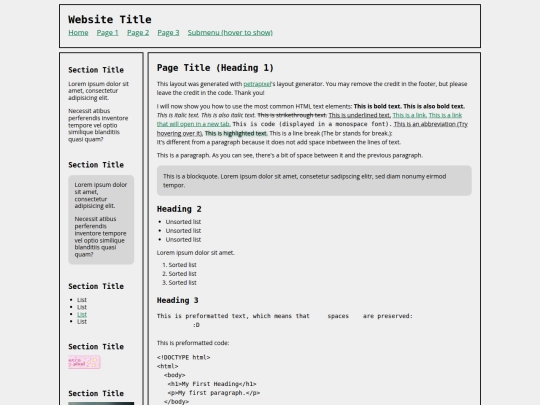
Task: Click the strikethrough text sample
Action: coord(292,115)
